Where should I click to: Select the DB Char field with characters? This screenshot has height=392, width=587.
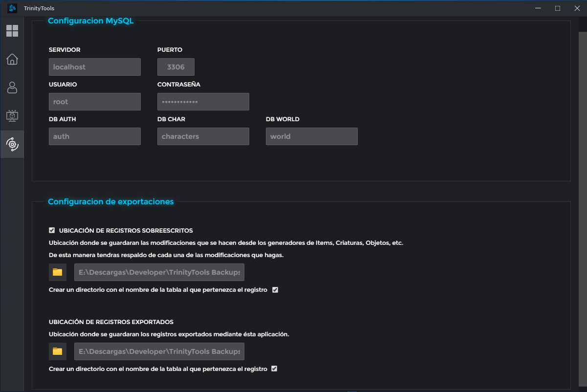pyautogui.click(x=203, y=136)
